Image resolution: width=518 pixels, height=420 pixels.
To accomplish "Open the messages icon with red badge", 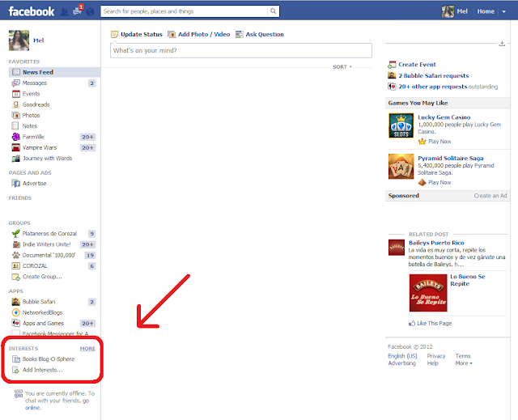I will tap(78, 11).
